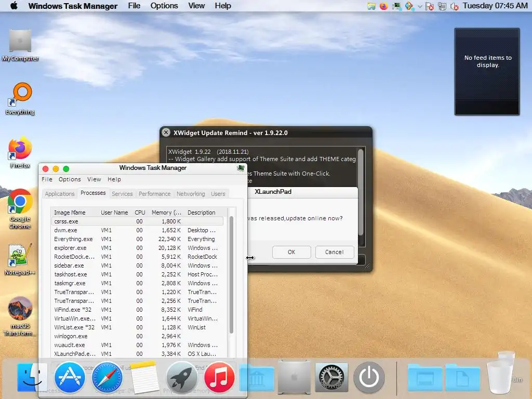The height and width of the screenshot is (399, 532).
Task: Click the Task Manager process list scrollbar
Action: pos(231,275)
